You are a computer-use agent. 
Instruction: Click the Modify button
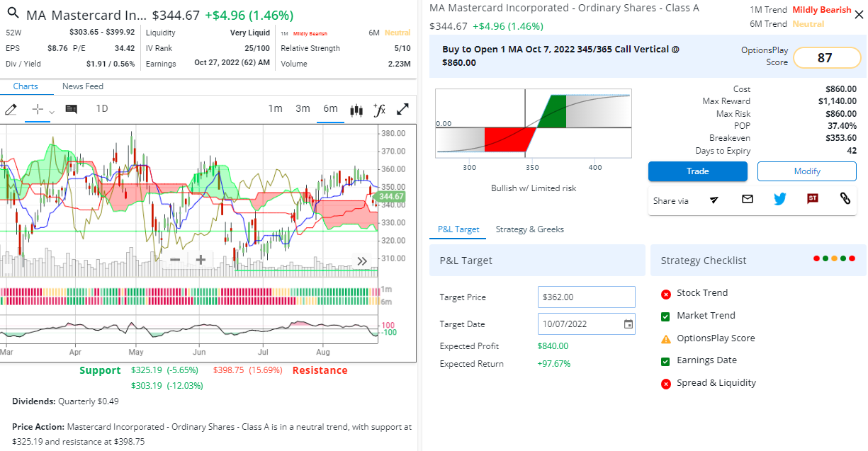tap(806, 171)
